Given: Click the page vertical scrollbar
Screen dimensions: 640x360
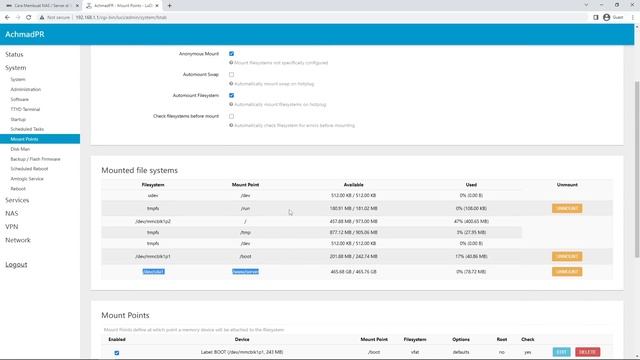Looking at the screenshot, I should (637, 169).
